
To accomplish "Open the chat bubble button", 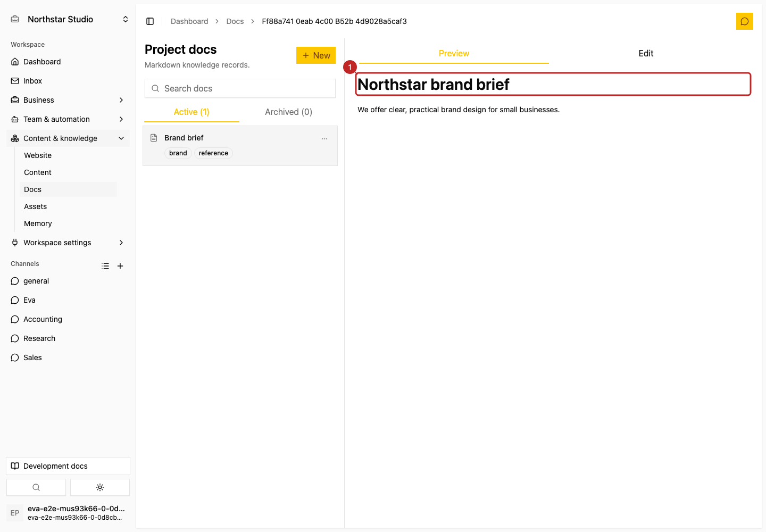I will (745, 21).
